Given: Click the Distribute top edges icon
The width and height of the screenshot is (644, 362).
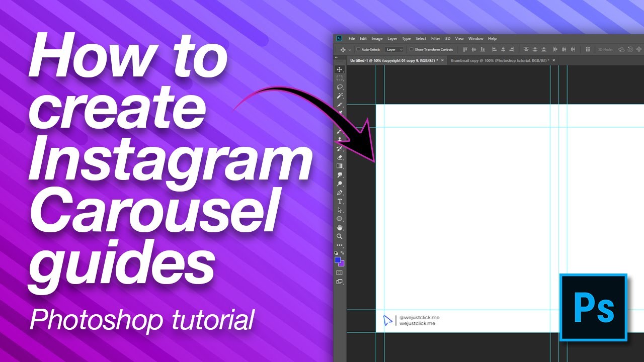Looking at the screenshot, I should point(526,49).
